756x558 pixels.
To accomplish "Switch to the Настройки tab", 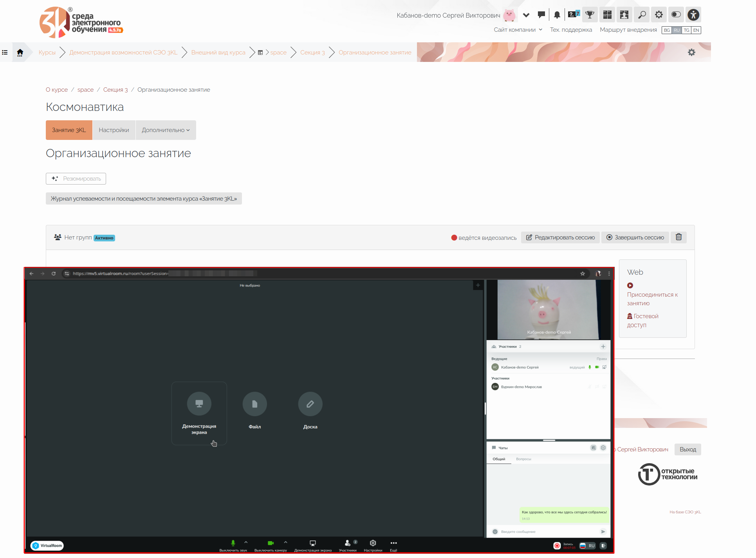I will pos(114,130).
